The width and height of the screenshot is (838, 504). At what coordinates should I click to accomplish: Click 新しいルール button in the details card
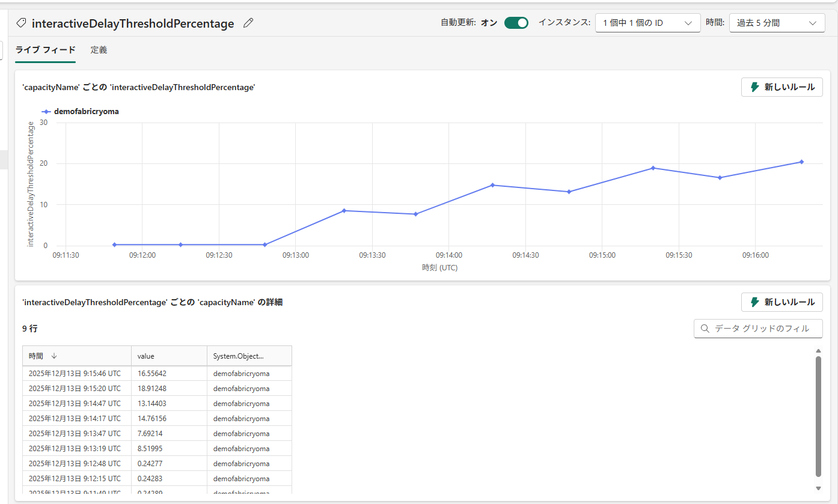tap(782, 302)
